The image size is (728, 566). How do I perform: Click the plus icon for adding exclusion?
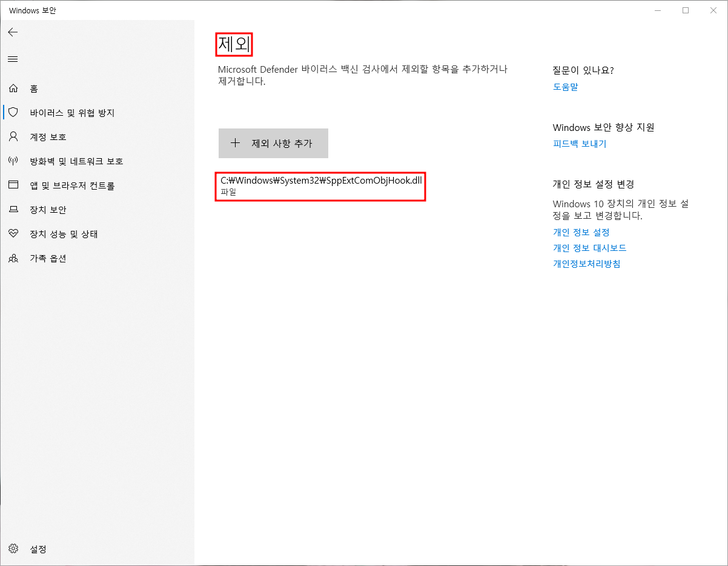tap(236, 144)
